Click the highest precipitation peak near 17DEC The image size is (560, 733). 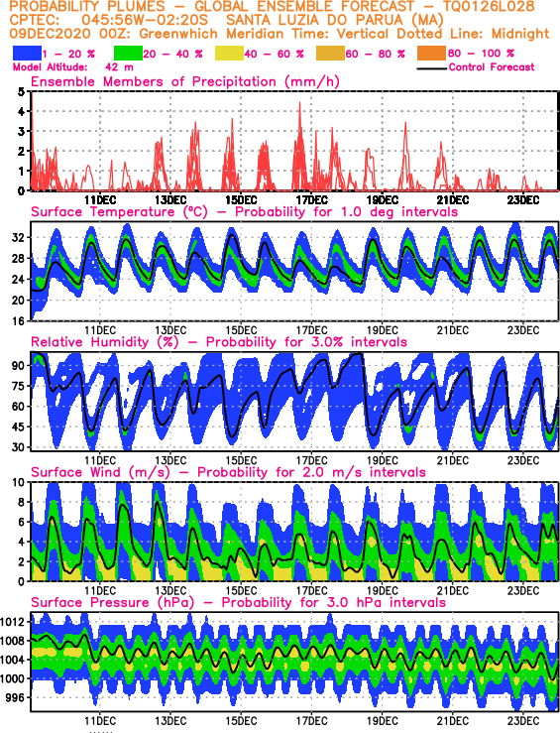point(300,103)
